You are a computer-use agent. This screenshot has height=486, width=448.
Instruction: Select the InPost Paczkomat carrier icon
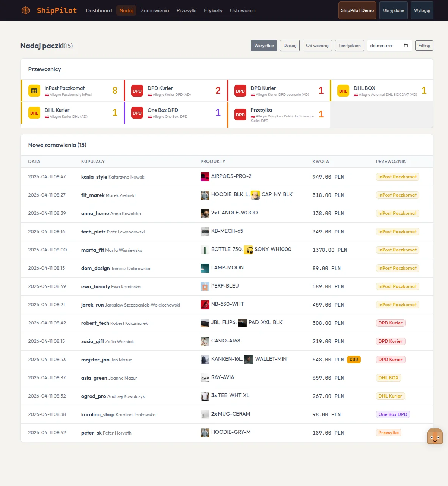pos(34,91)
